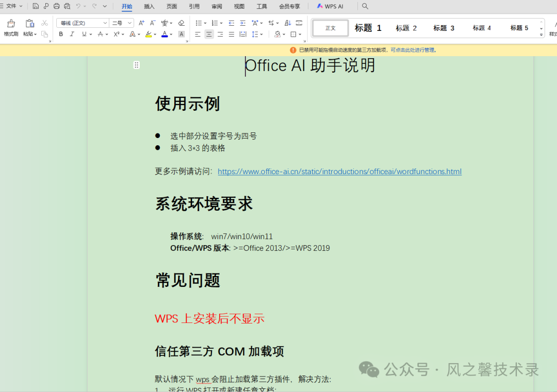Switch to the 审阅 tab

click(217, 6)
